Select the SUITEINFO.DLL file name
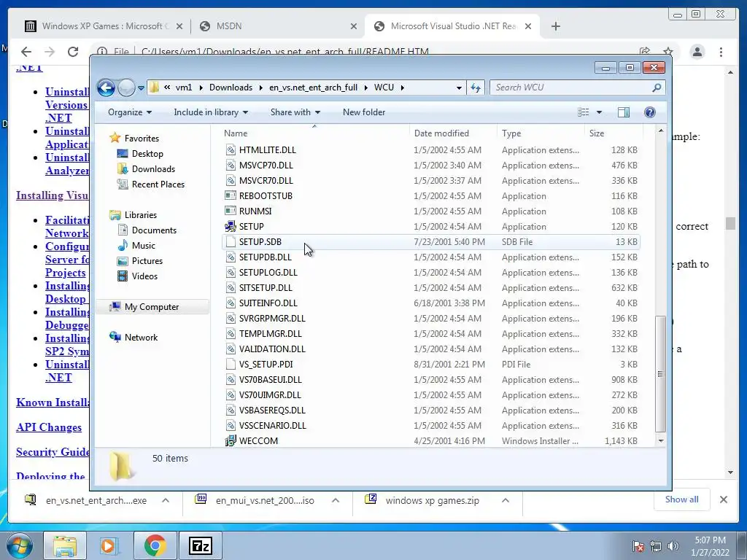Viewport: 747px width, 560px height. (x=268, y=303)
